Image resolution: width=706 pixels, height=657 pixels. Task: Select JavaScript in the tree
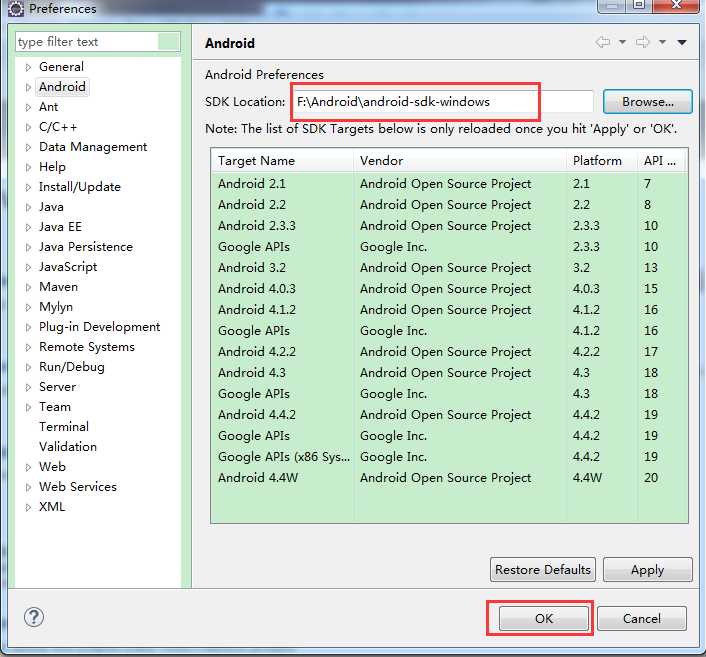click(68, 267)
